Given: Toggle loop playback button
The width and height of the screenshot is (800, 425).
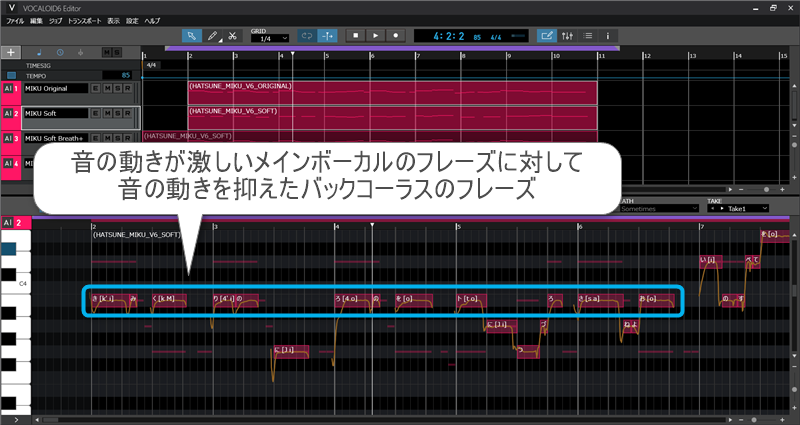Looking at the screenshot, I should (307, 36).
